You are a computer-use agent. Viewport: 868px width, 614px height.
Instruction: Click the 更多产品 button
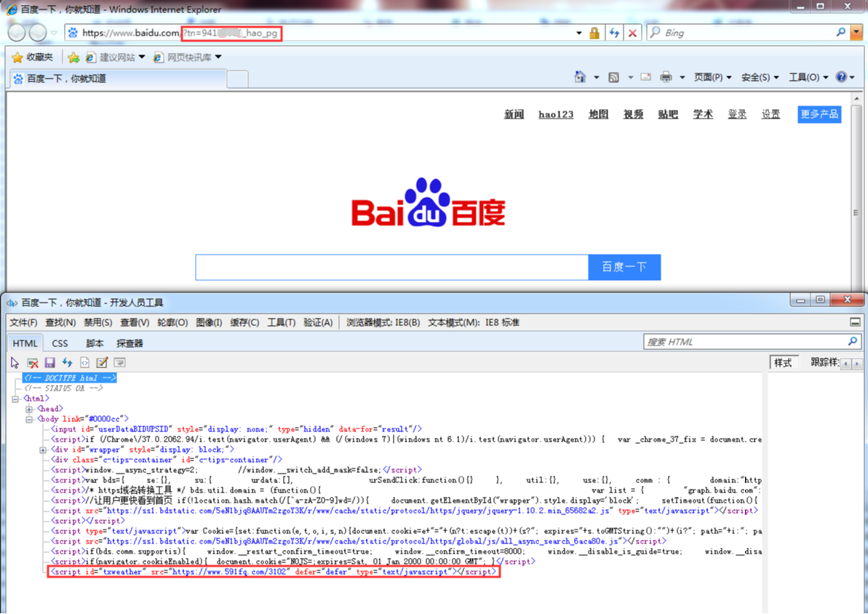click(819, 114)
